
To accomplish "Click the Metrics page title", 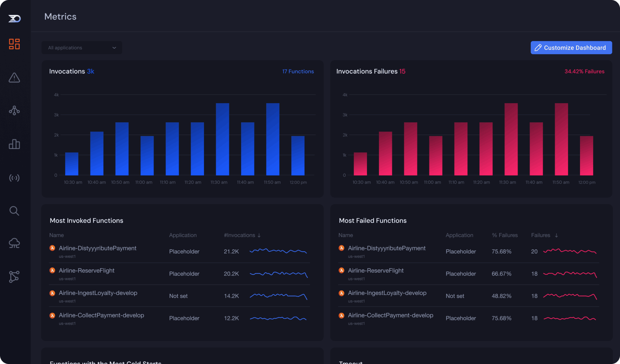I will pyautogui.click(x=60, y=17).
